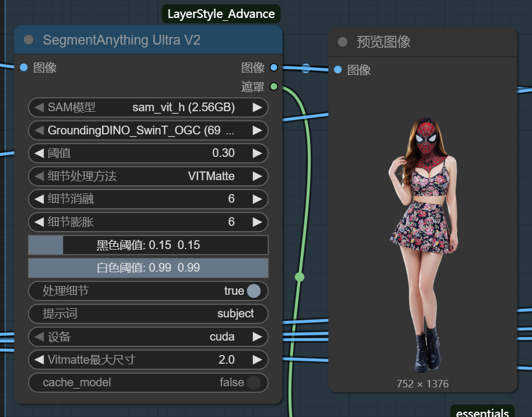This screenshot has width=532, height=417.
Task: Click the blue midpoint dot on image wire
Action: coord(305,68)
